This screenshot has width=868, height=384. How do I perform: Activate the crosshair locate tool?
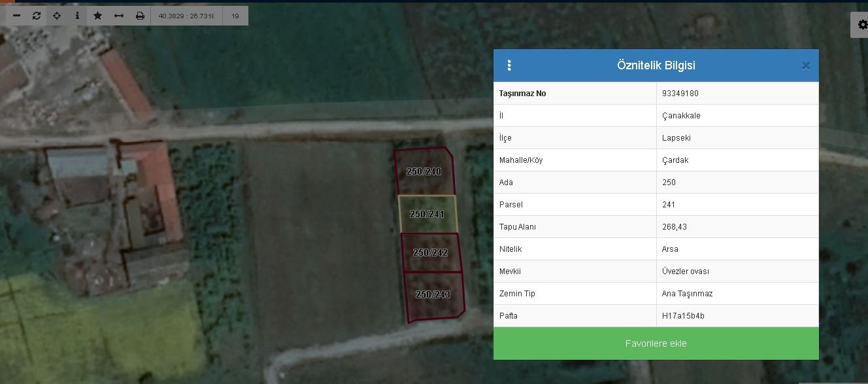point(57,16)
